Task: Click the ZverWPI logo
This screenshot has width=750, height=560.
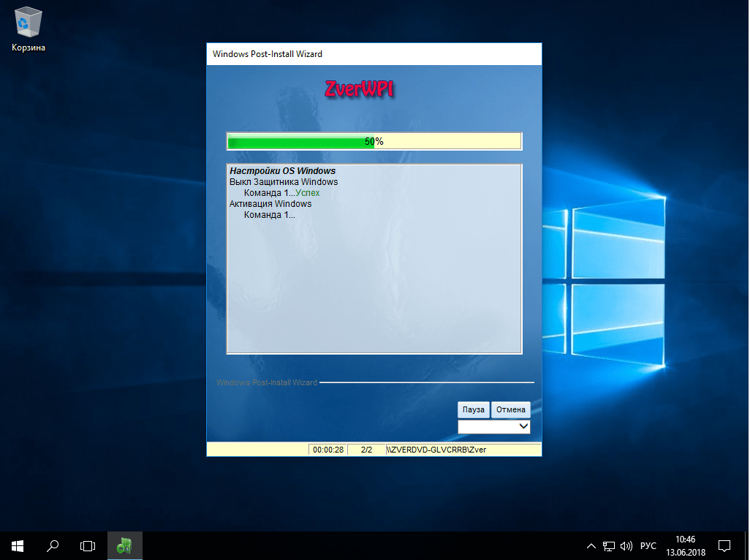Action: tap(359, 89)
